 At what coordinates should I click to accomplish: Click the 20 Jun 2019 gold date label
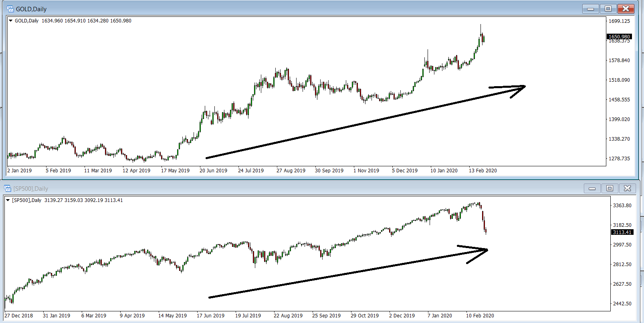click(x=213, y=171)
